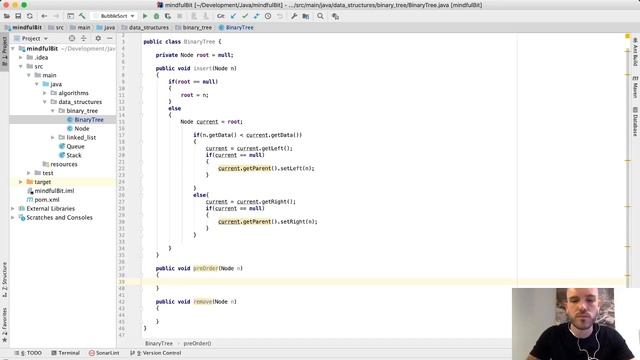640x360 pixels.
Task: Click the yellow inspection indicator at the top of the scrollbar
Action: [x=628, y=36]
